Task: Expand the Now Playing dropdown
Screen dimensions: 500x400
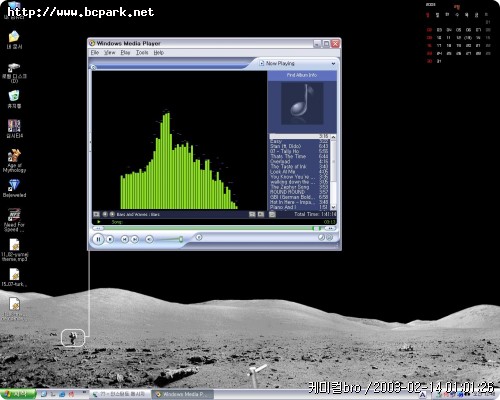Action: [333, 64]
